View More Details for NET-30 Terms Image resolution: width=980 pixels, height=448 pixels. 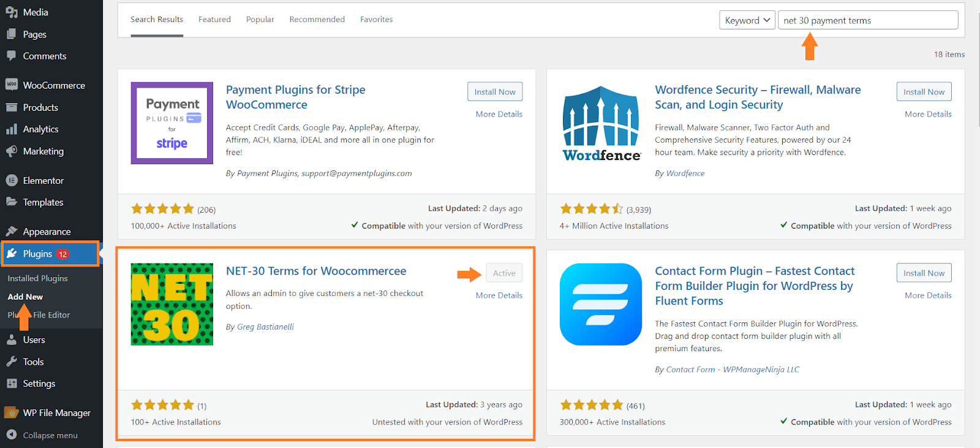499,295
